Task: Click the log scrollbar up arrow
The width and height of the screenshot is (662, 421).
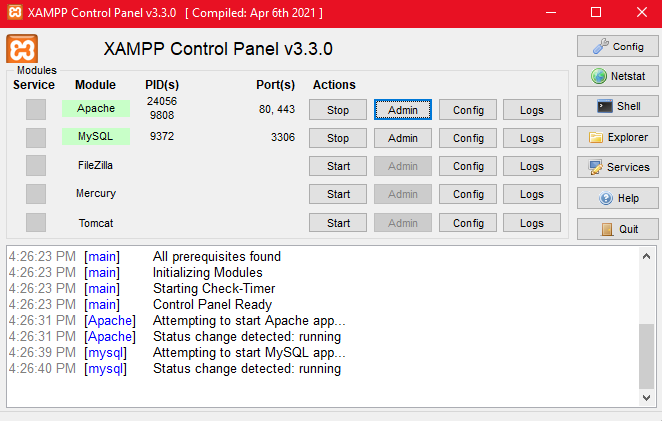Action: (646, 256)
